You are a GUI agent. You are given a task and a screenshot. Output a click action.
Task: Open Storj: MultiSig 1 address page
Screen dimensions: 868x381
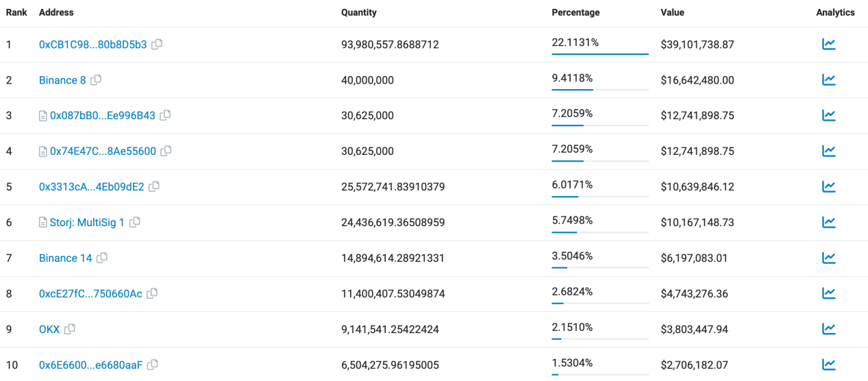(x=87, y=223)
